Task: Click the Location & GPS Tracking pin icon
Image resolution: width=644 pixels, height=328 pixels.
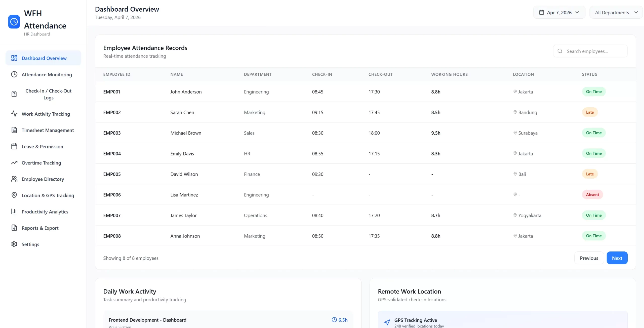Action: tap(14, 195)
